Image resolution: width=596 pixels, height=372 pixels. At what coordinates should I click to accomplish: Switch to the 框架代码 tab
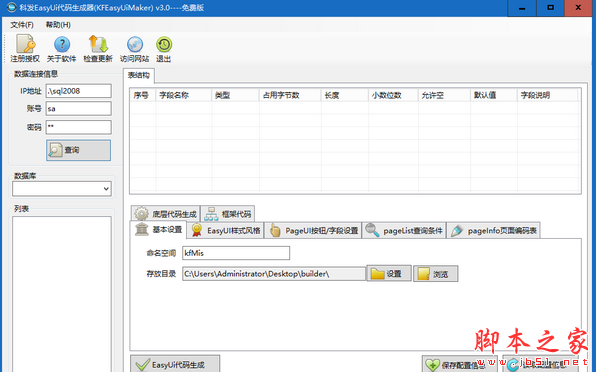[228, 214]
